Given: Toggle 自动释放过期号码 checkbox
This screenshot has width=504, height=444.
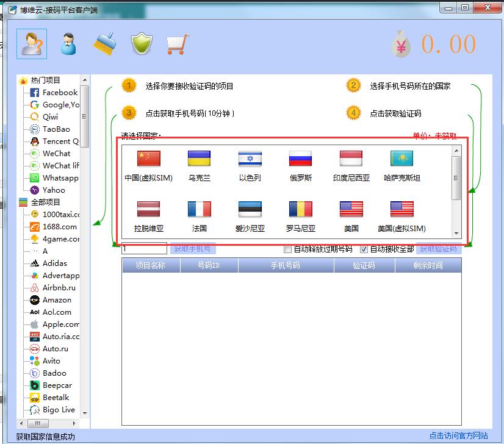Looking at the screenshot, I should pos(287,249).
